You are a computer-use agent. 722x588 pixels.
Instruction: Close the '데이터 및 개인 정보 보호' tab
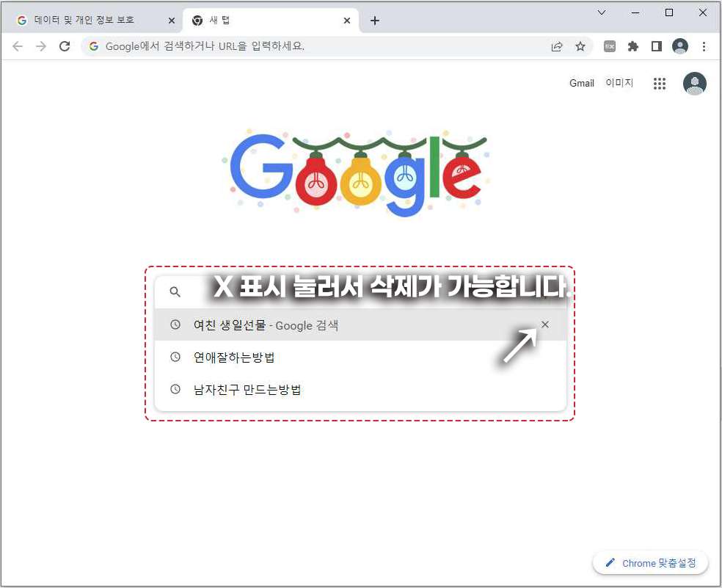pos(171,21)
